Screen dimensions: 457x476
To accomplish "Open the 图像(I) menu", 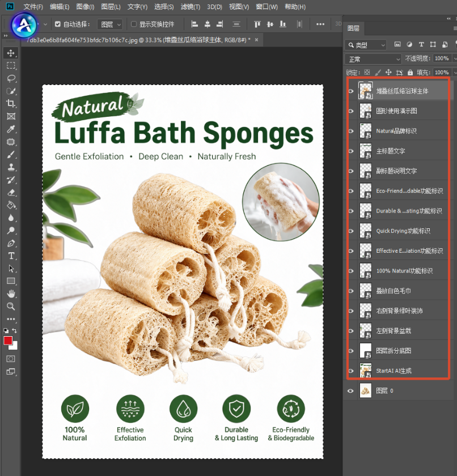I will tap(85, 7).
